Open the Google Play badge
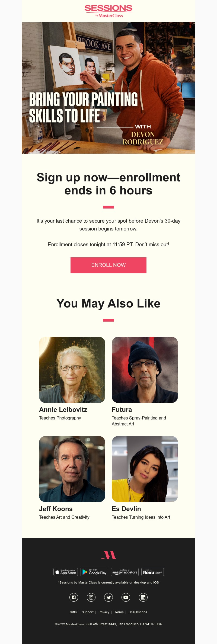The width and height of the screenshot is (217, 644). click(x=94, y=572)
